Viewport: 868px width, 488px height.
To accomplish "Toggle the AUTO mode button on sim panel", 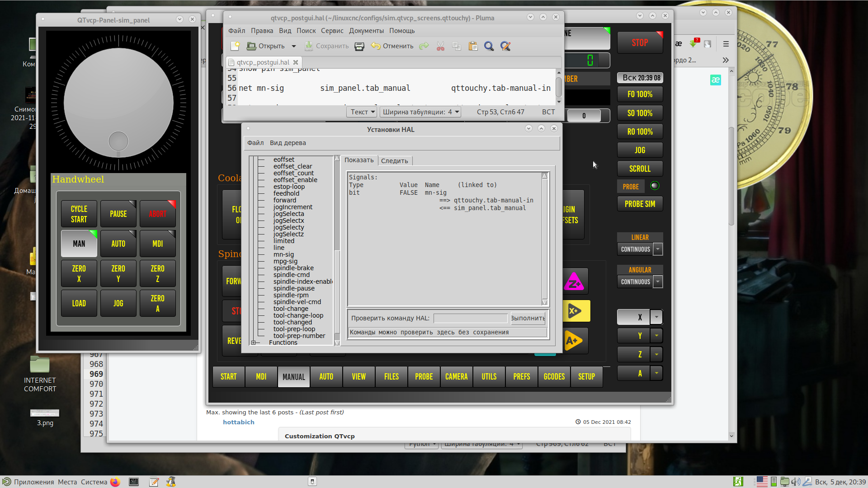I will pos(118,244).
